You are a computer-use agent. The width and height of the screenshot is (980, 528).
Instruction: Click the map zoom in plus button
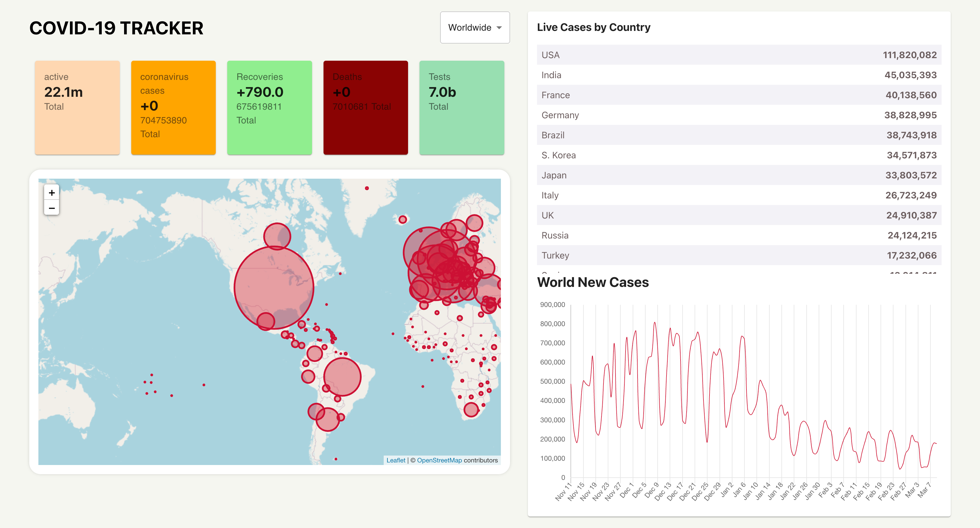pyautogui.click(x=52, y=192)
